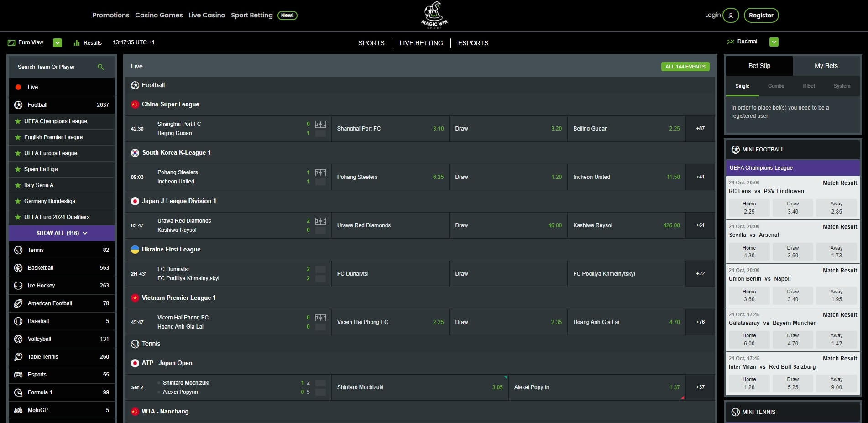This screenshot has width=868, height=423.
Task: Open the Esports gamepad icon
Action: (18, 375)
